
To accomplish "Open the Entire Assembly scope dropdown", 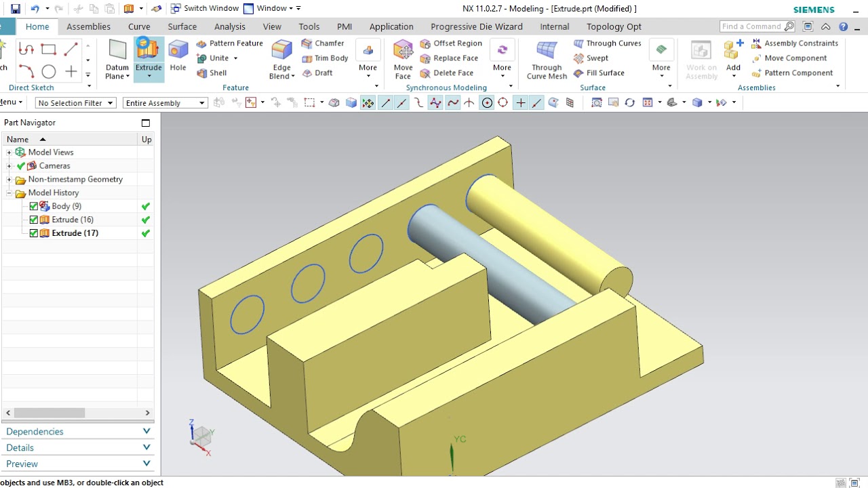I will tap(165, 103).
